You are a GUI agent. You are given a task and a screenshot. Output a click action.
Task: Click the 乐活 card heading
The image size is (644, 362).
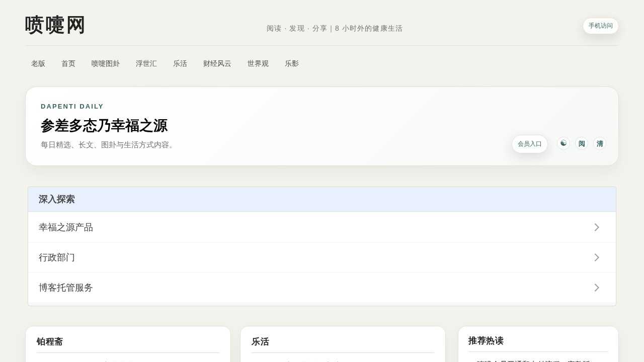coord(260,342)
